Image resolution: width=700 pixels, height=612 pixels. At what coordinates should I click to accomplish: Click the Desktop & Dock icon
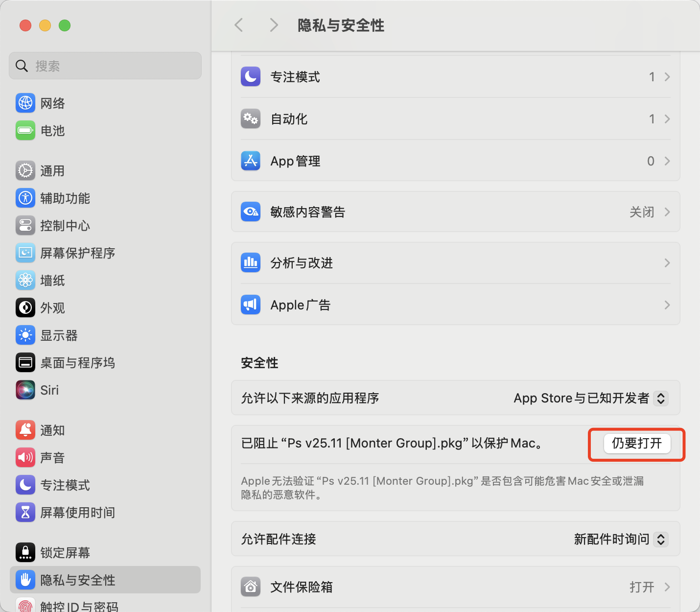click(x=25, y=363)
